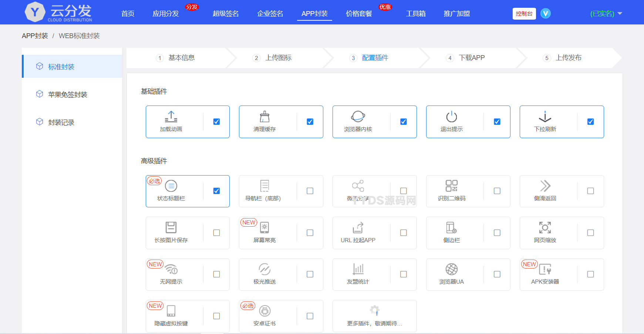The width and height of the screenshot is (644, 334).
Task: Check the 安卓证书 checkbox
Action: coord(310,316)
